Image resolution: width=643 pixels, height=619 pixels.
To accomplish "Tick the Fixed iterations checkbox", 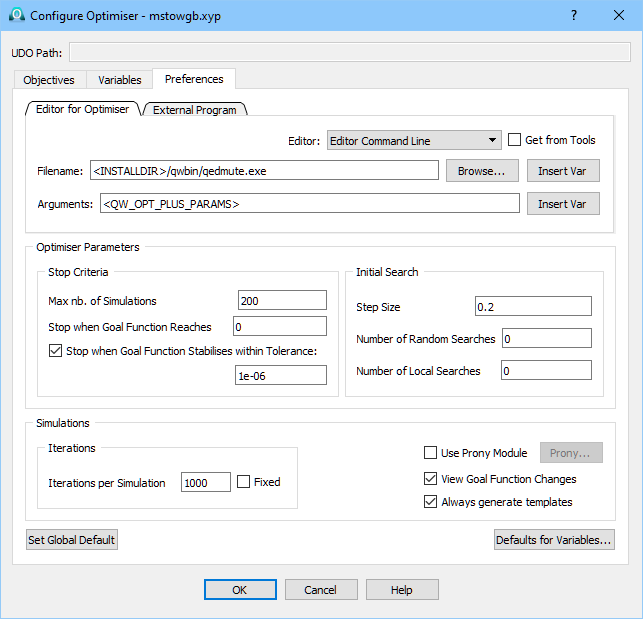I will [243, 482].
